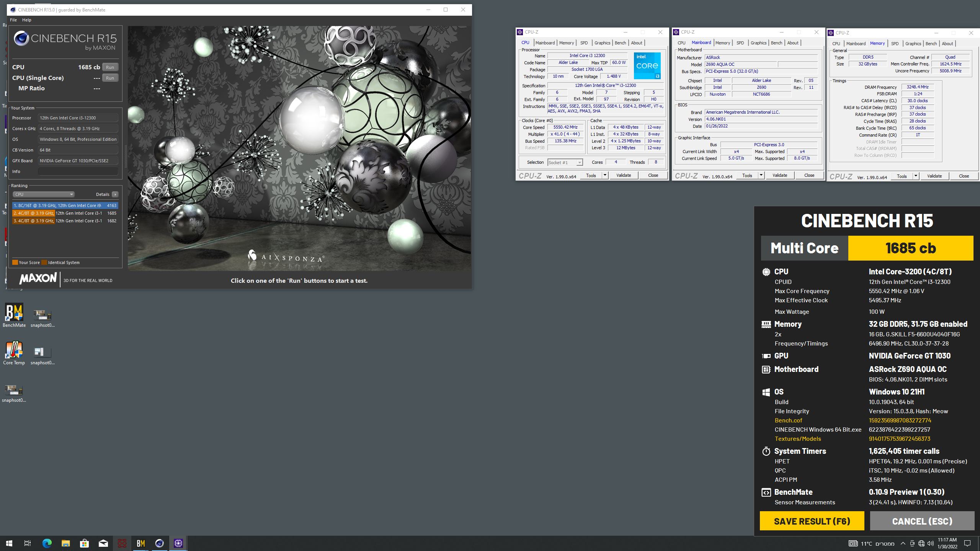980x551 pixels.
Task: Open Microsoft Store from taskbar
Action: coord(84,543)
